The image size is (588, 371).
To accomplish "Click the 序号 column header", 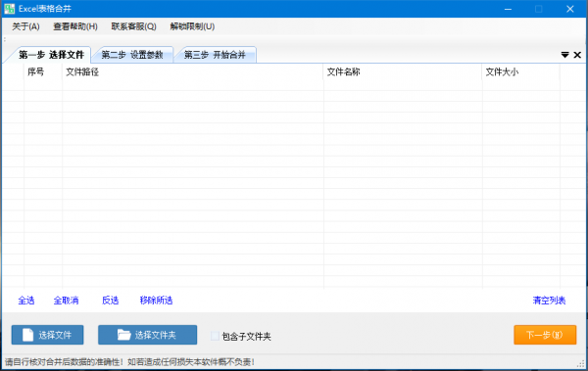I will point(43,71).
